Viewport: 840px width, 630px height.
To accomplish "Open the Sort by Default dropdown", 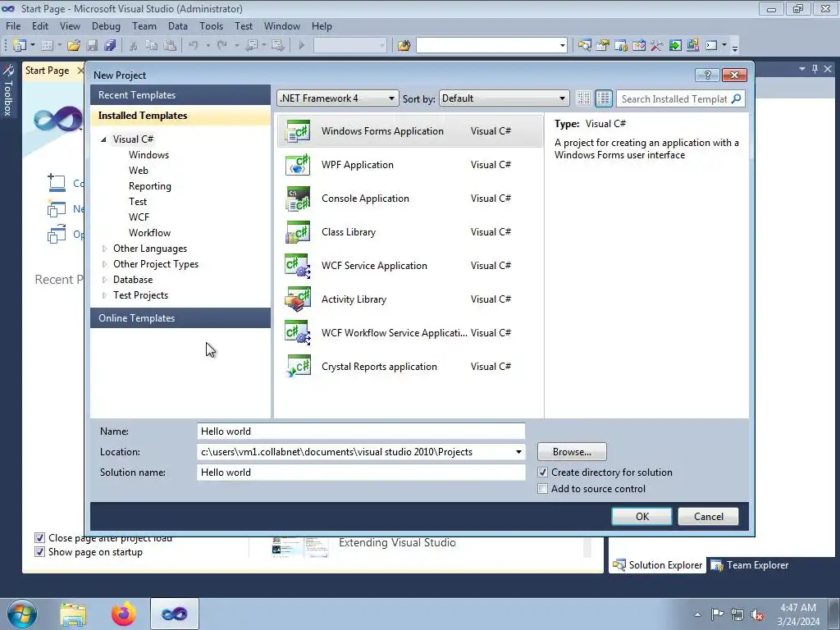I will point(504,98).
